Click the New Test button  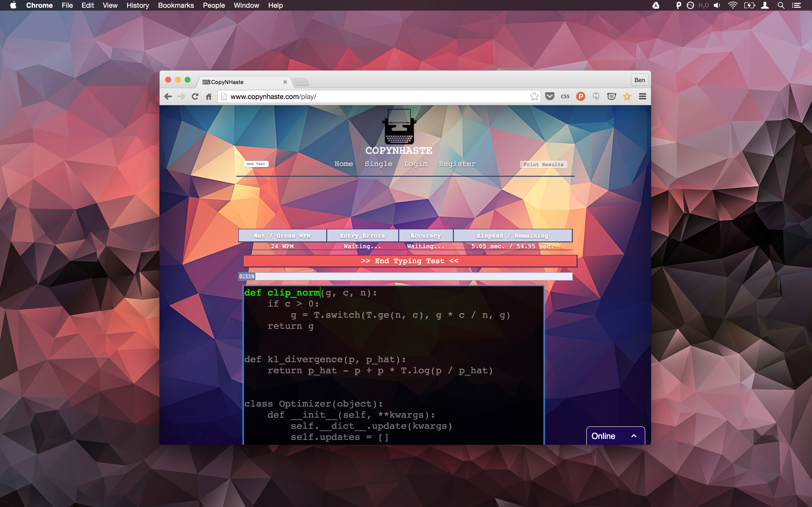tap(256, 164)
